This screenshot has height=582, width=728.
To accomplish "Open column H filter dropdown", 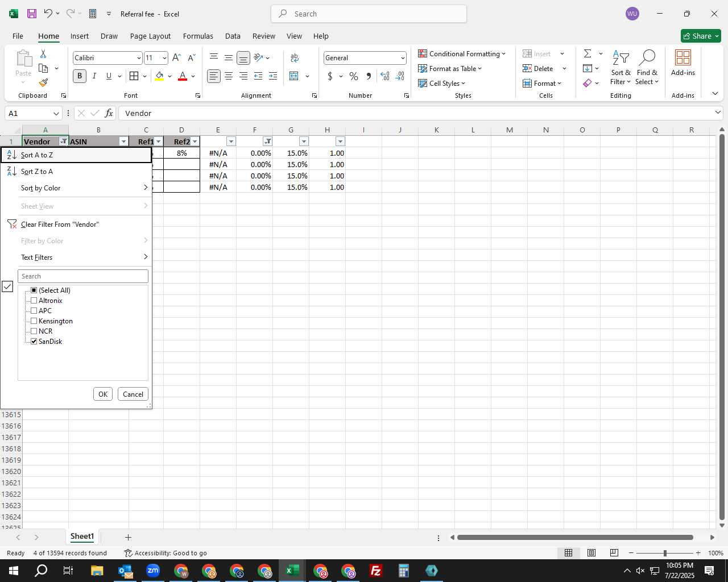I will point(340,142).
